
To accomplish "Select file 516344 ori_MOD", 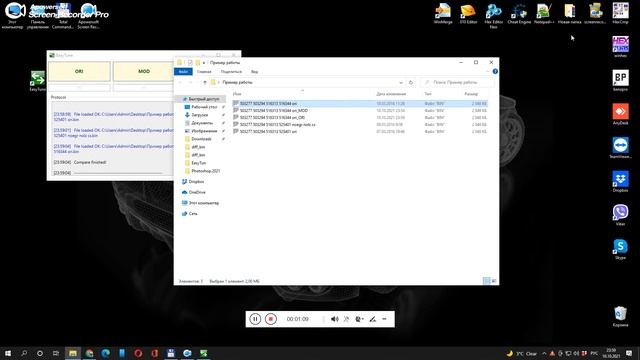I will click(359, 111).
